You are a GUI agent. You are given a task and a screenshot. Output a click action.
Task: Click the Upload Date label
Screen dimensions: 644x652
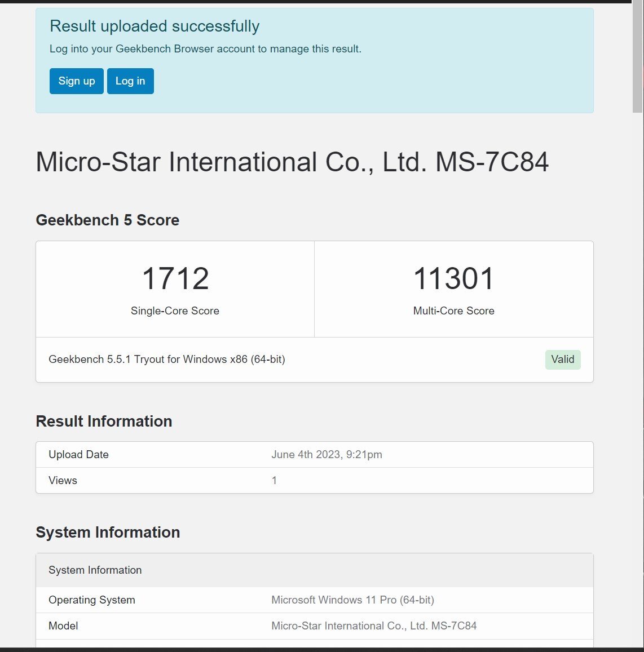point(78,455)
